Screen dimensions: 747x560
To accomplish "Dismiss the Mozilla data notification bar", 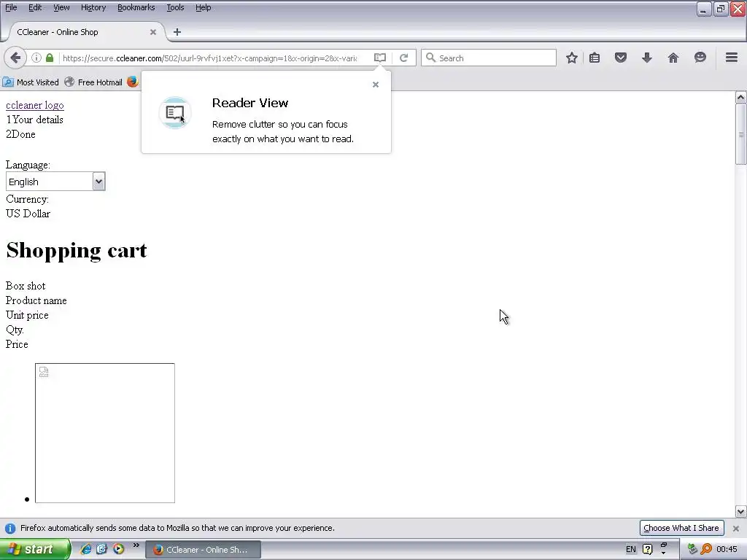I will tap(735, 528).
